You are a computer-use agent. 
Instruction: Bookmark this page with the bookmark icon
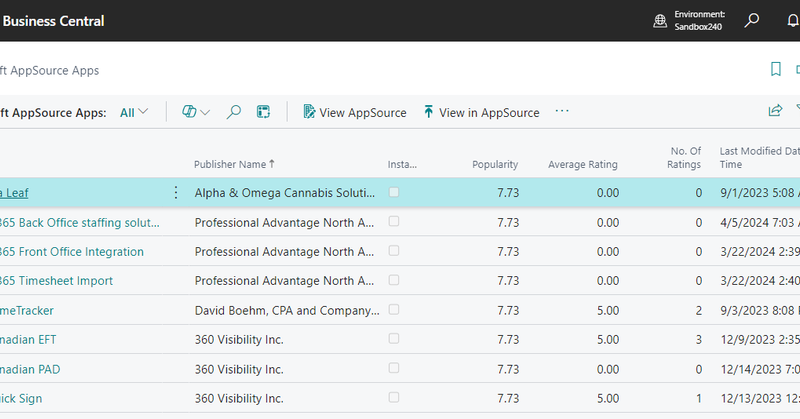(776, 69)
